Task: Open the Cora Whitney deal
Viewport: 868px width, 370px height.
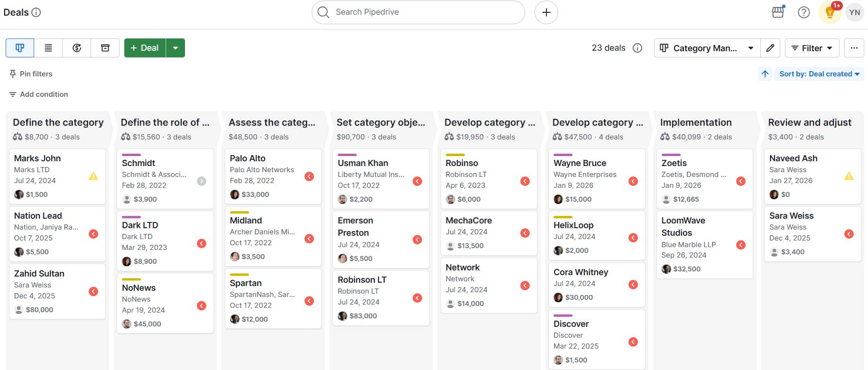Action: pyautogui.click(x=597, y=285)
